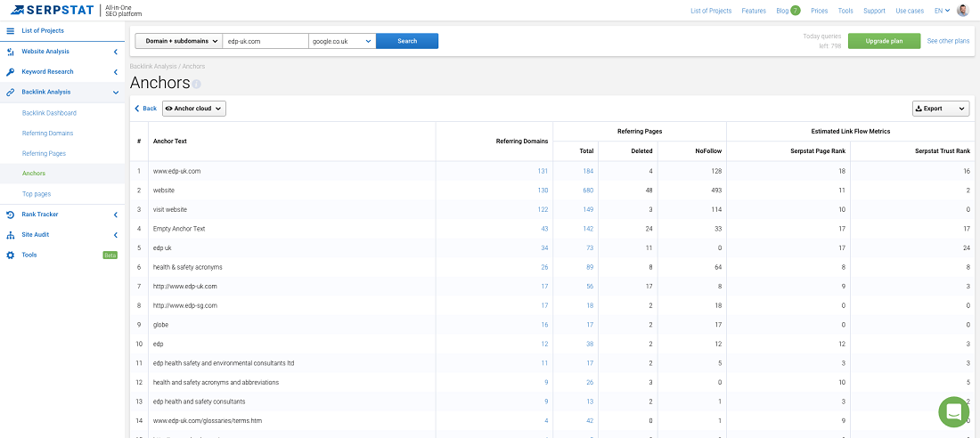Click the Beta badge beside Tools
The image size is (980, 438).
110,255
